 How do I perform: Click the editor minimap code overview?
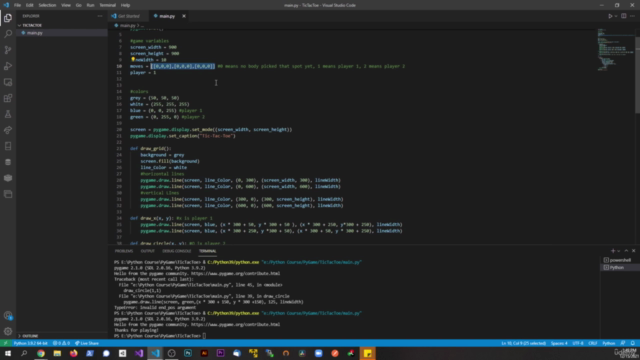616,50
